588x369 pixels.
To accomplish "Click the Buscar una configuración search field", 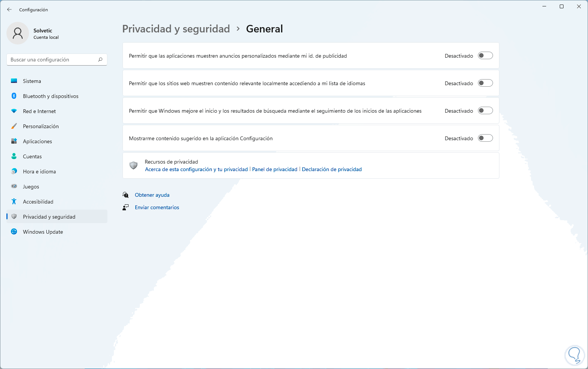I will (x=53, y=60).
